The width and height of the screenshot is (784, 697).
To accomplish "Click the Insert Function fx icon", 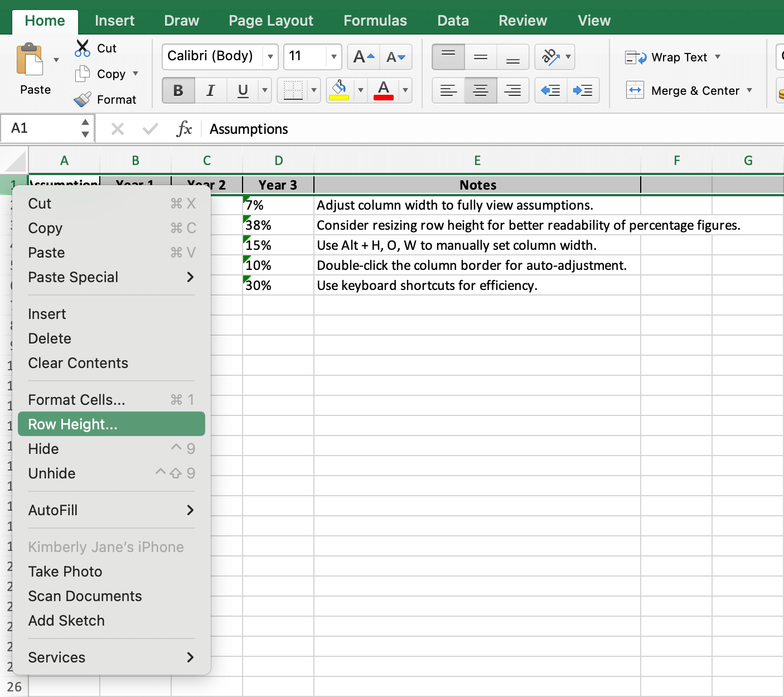I will pyautogui.click(x=185, y=128).
